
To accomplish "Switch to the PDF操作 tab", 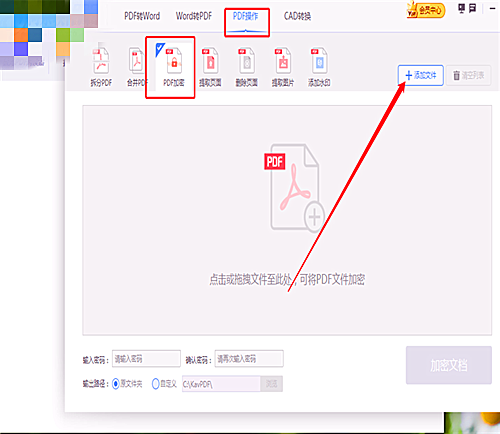I will pyautogui.click(x=246, y=16).
